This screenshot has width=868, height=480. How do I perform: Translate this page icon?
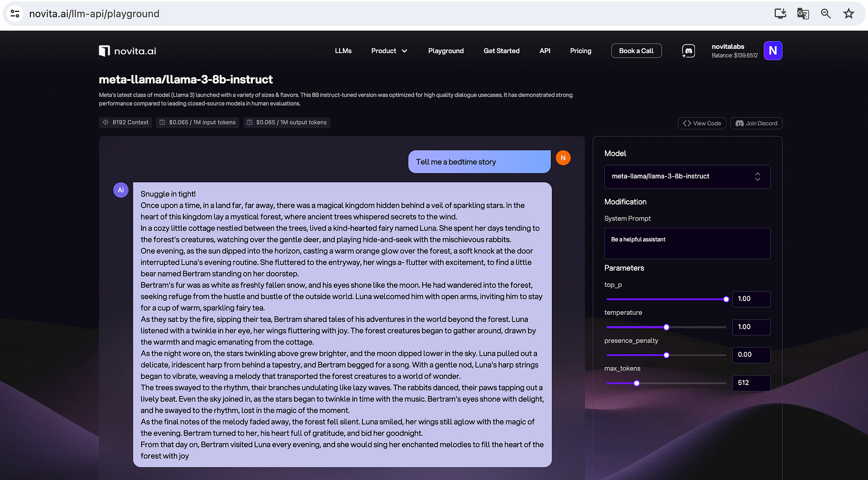(x=803, y=14)
